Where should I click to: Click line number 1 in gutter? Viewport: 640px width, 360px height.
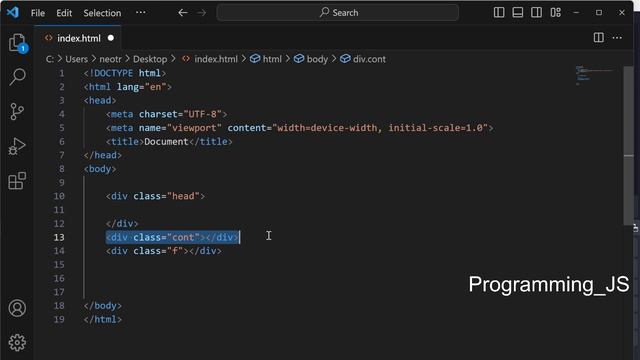(62, 73)
